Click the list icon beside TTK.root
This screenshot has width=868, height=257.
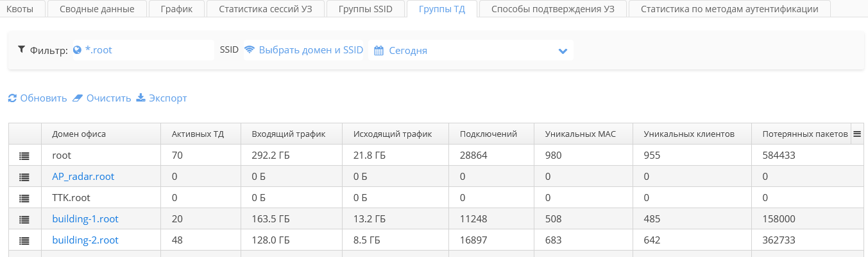point(24,198)
